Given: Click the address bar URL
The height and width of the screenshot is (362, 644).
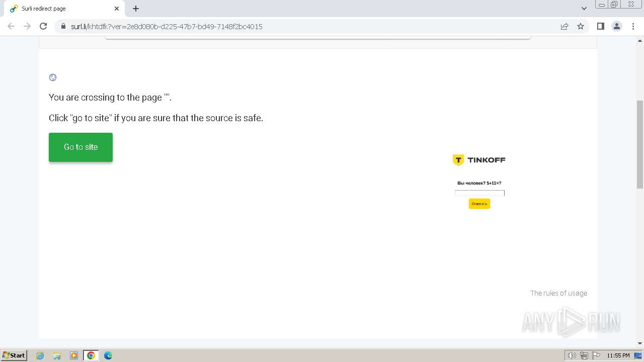Looking at the screenshot, I should click(167, 27).
